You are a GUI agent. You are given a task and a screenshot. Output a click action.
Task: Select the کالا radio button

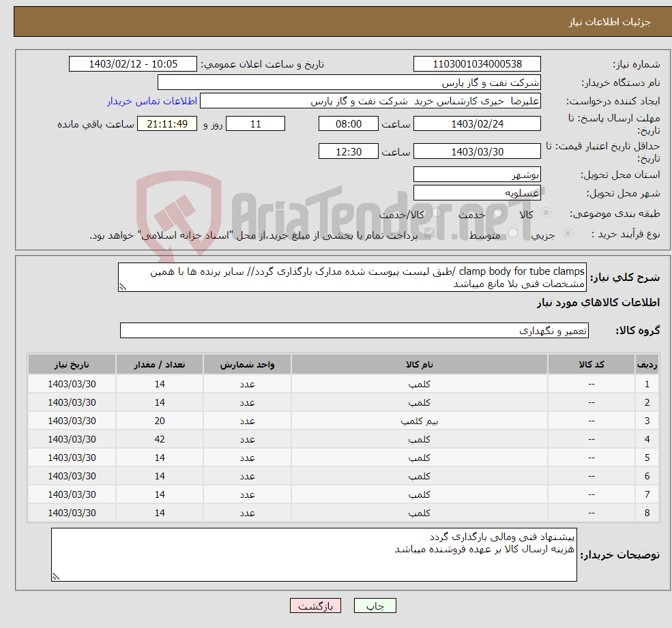tap(546, 213)
